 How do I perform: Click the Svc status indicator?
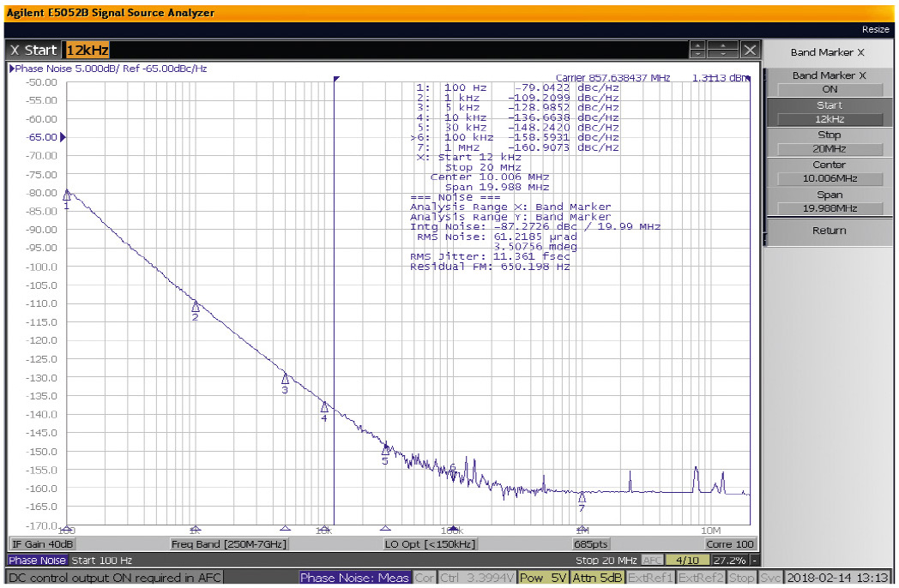click(770, 578)
